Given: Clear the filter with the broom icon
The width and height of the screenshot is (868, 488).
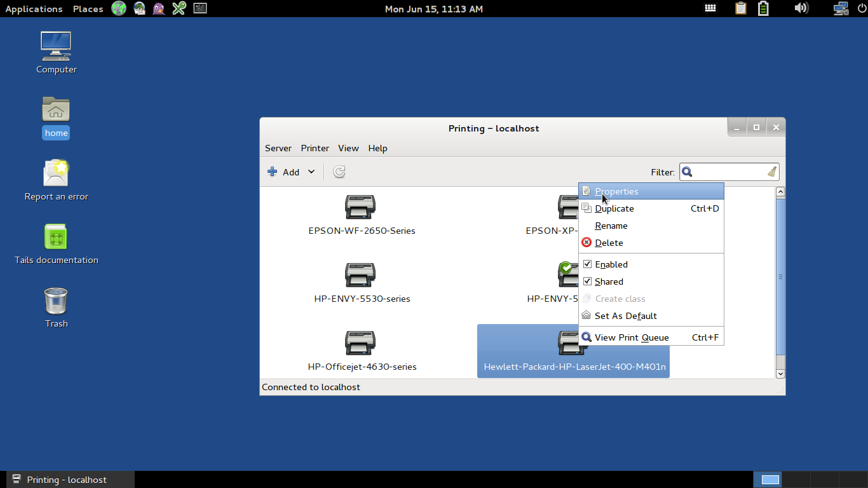Looking at the screenshot, I should (772, 172).
